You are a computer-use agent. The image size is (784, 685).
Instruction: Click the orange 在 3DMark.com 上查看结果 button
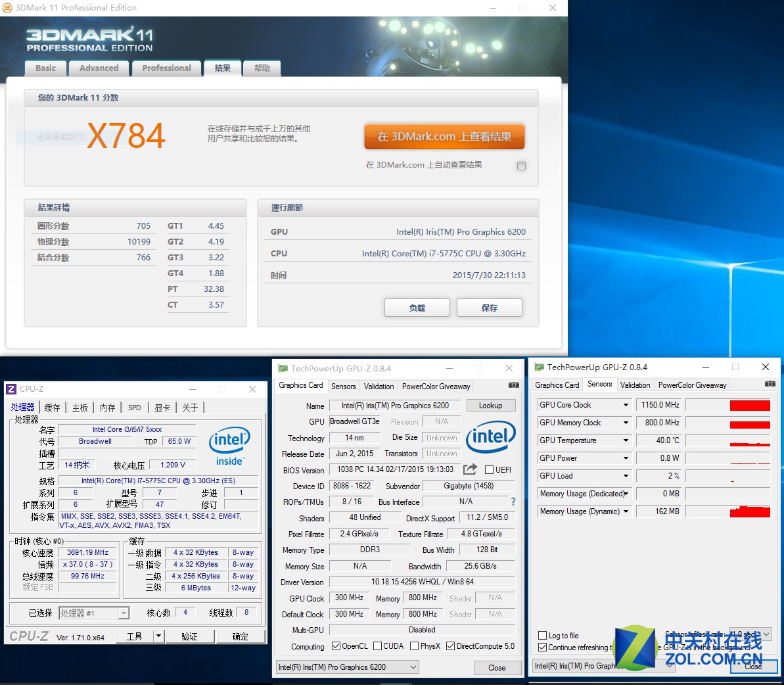(444, 137)
